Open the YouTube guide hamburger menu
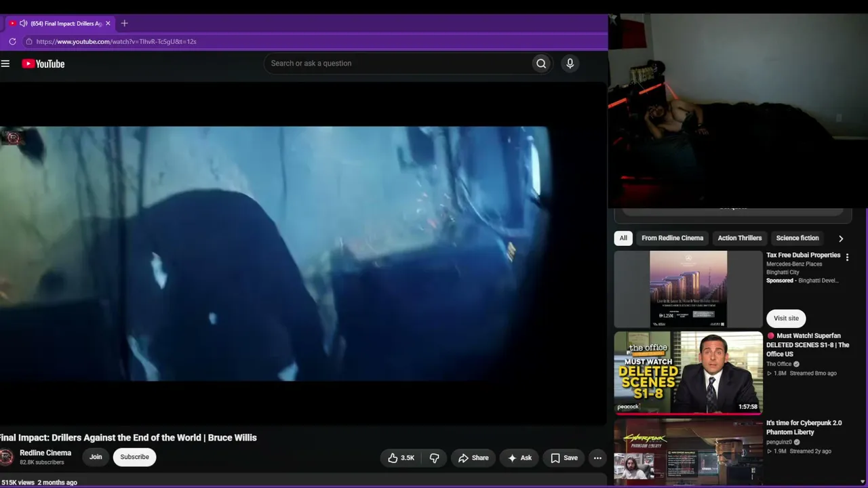The image size is (868, 488). click(x=5, y=64)
